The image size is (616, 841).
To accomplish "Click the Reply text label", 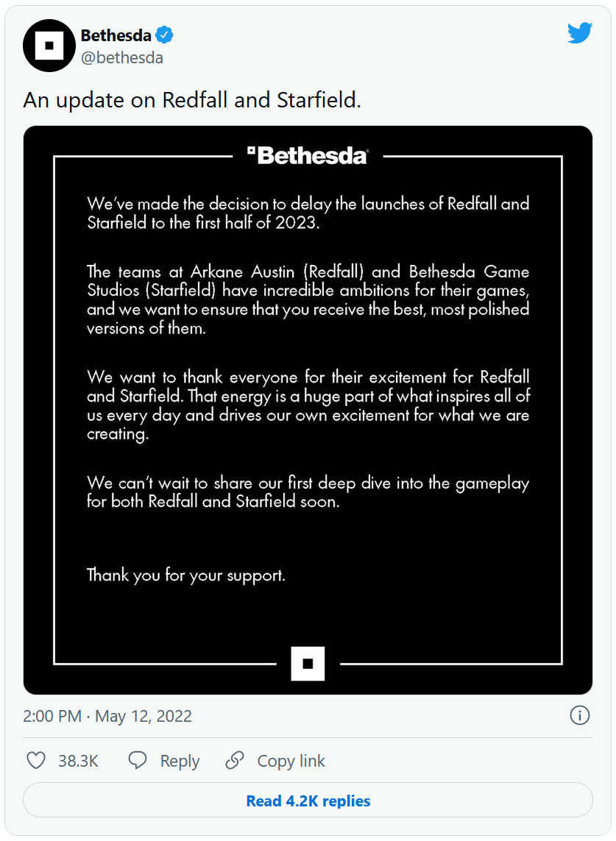I will tap(180, 761).
